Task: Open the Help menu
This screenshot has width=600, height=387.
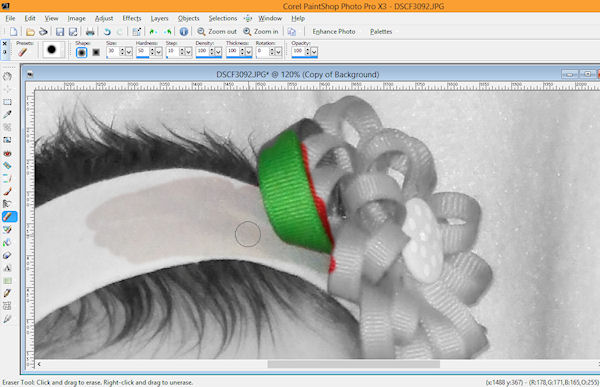Action: [298, 18]
